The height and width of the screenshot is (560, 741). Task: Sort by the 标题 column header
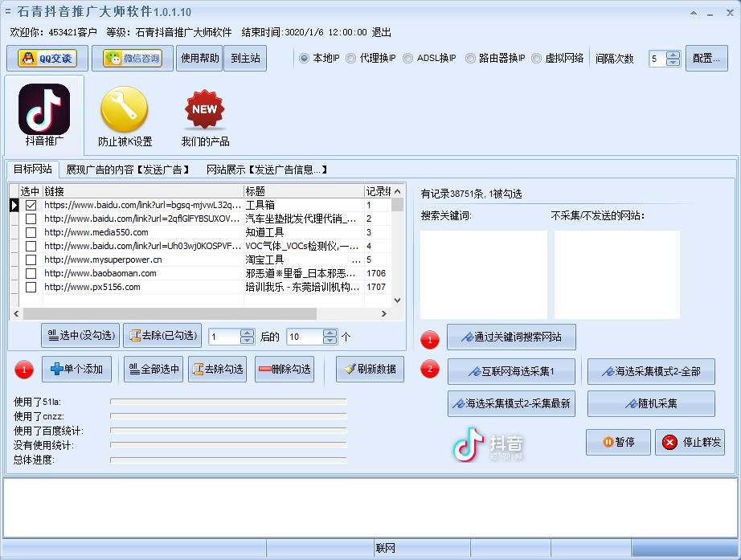point(304,191)
